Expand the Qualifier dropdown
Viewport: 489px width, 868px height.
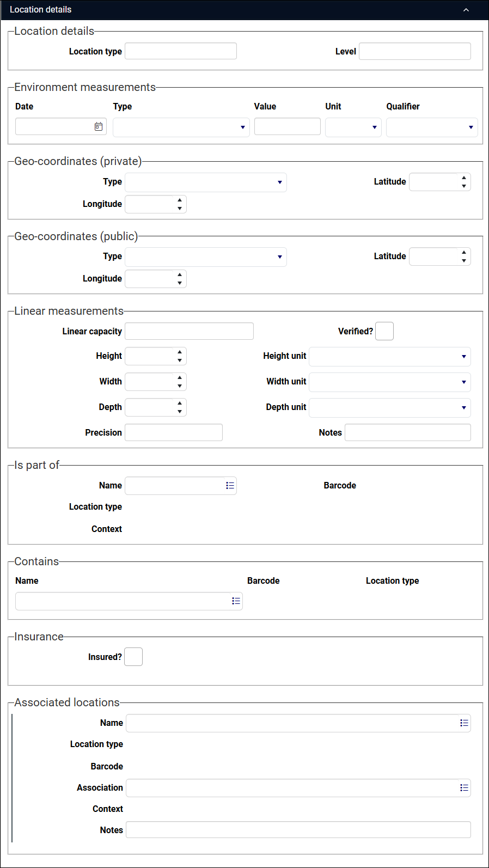pyautogui.click(x=432, y=127)
